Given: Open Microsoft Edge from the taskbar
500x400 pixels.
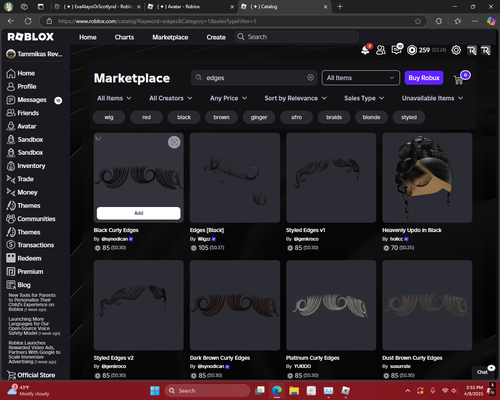Looking at the screenshot, I should (277, 391).
